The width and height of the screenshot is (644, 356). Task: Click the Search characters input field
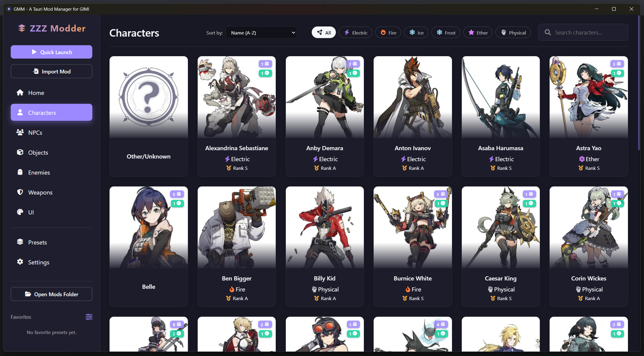click(583, 32)
